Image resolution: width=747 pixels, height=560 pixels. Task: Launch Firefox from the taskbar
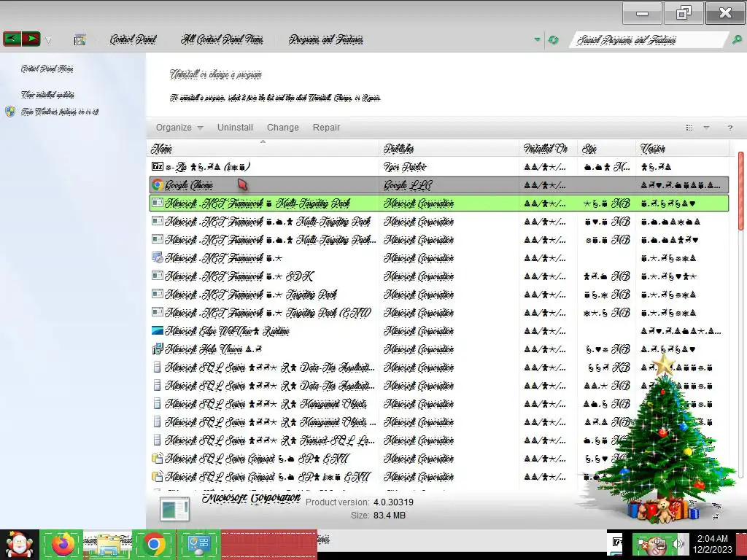tap(63, 544)
